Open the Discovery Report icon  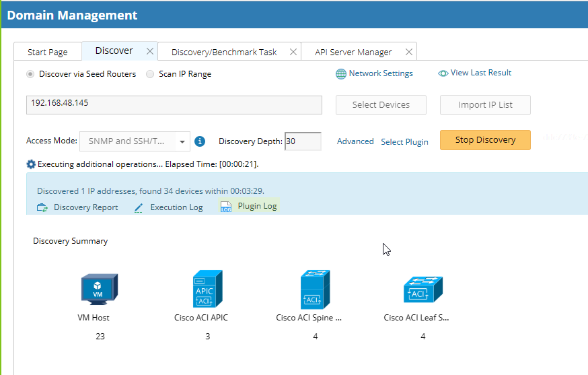click(42, 207)
